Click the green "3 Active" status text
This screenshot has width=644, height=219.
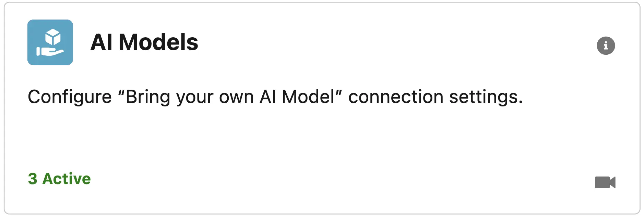pos(59,179)
